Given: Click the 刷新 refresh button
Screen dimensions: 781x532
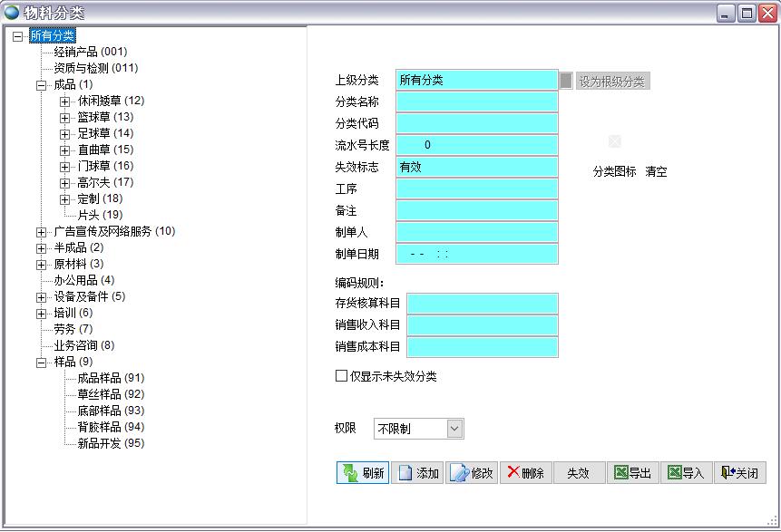Looking at the screenshot, I should [x=363, y=473].
